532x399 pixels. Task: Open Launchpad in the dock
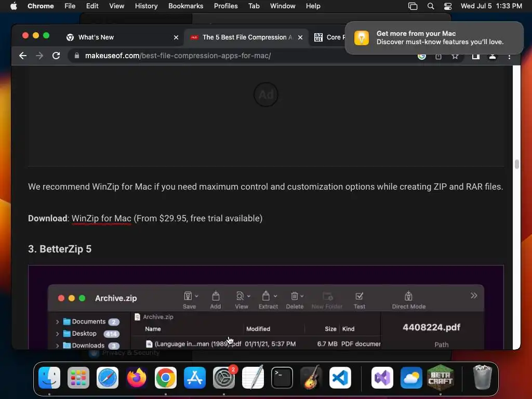coord(78,378)
